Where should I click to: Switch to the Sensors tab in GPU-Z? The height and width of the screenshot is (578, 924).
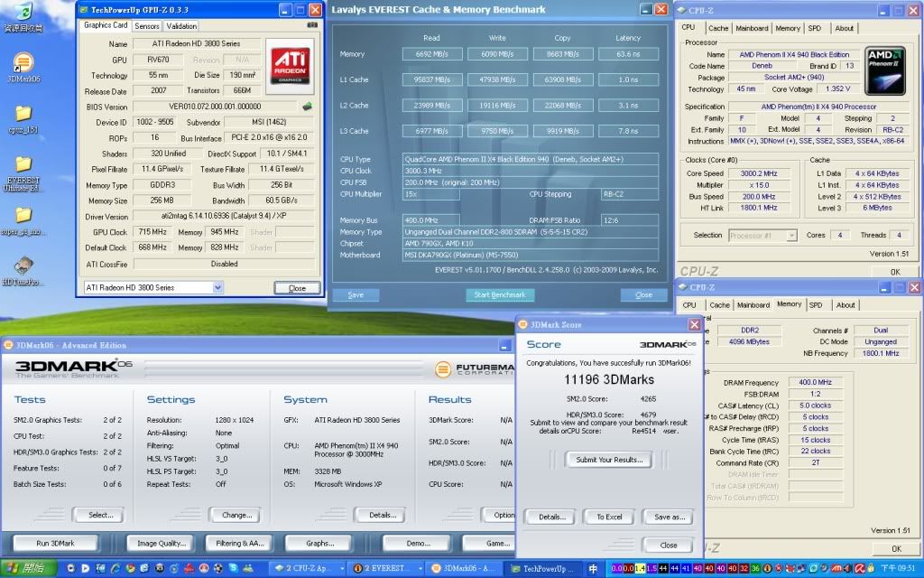pos(147,26)
